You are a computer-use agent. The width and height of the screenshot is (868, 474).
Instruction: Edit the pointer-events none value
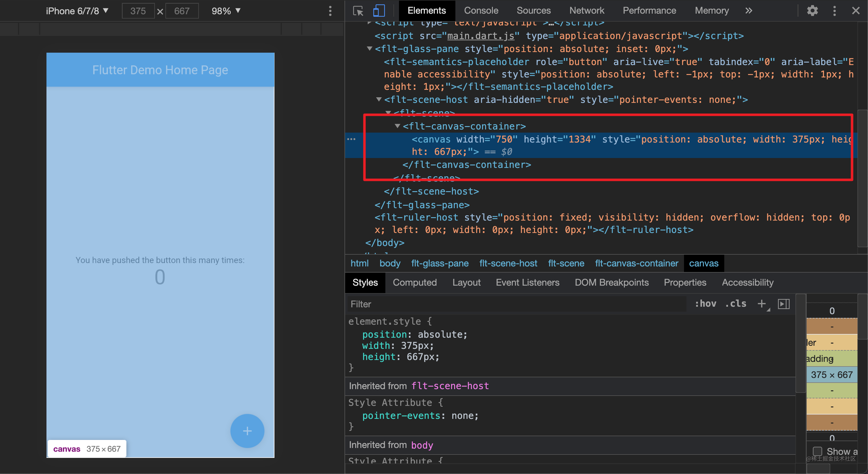(462, 416)
